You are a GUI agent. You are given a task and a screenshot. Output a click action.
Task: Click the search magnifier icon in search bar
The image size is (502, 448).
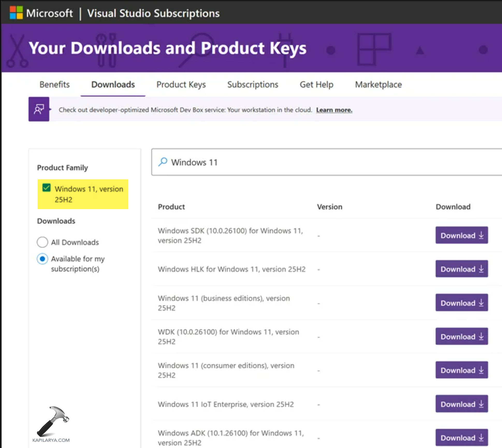163,162
